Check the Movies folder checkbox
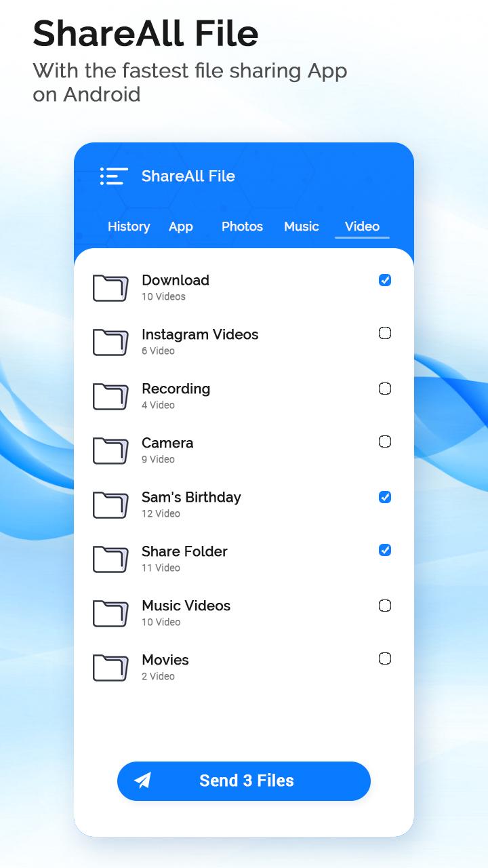 pyautogui.click(x=385, y=658)
